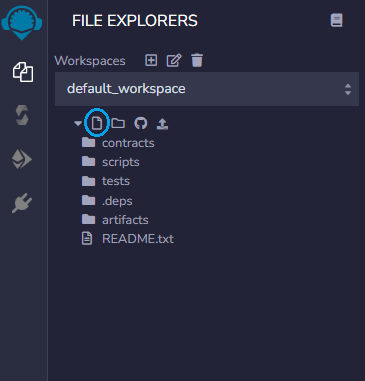Image resolution: width=365 pixels, height=381 pixels.
Task: Open Deploy & run transactions Ethereum icon
Action: coord(22,159)
